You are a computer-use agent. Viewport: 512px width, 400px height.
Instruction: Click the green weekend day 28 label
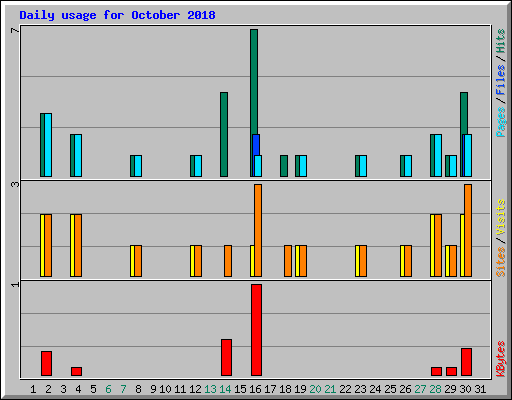(x=435, y=389)
